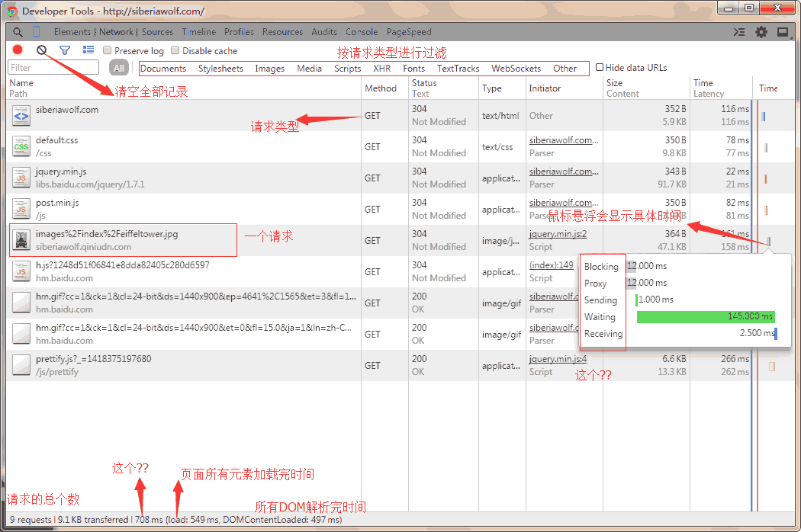Switch to the Console panel tab
The image size is (801, 532).
(362, 32)
